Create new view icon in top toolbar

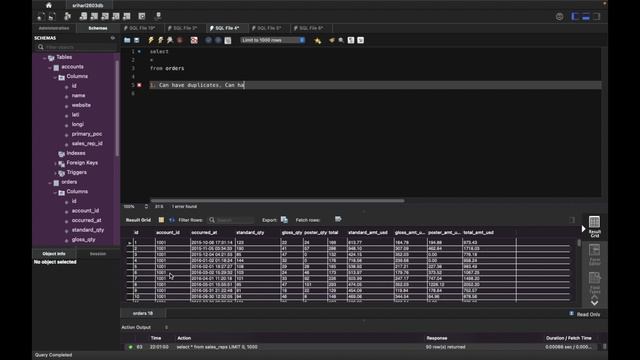pyautogui.click(x=105, y=16)
